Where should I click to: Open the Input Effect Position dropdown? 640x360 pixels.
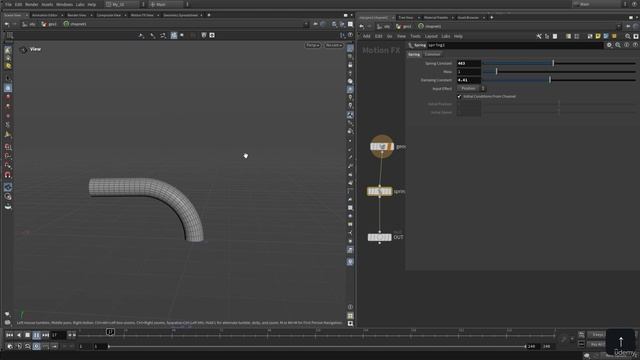pyautogui.click(x=471, y=89)
